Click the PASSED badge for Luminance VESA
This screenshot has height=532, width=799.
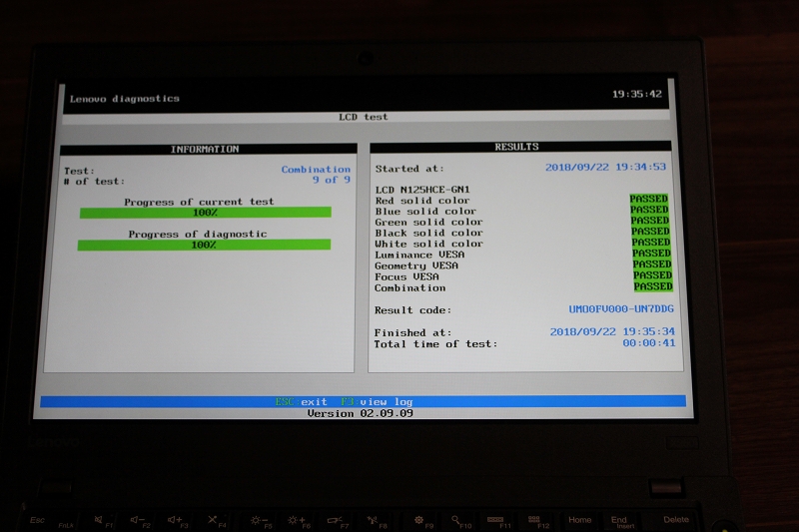click(x=652, y=253)
